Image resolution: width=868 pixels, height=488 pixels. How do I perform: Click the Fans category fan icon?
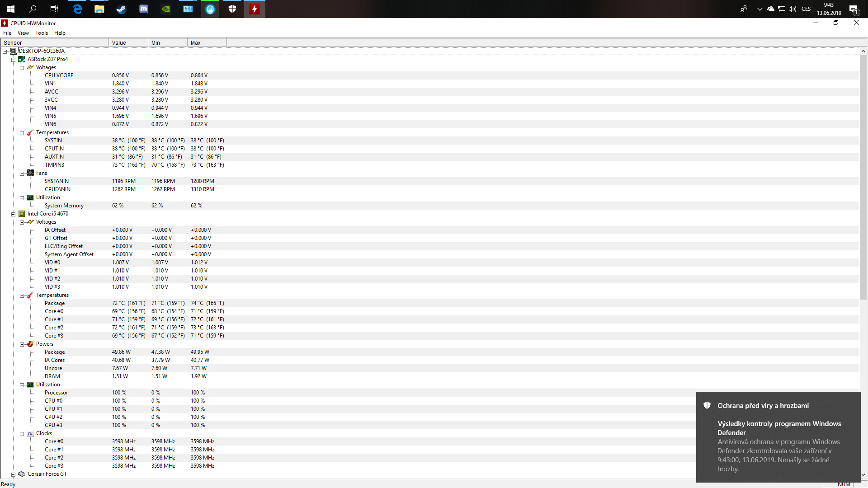[30, 173]
